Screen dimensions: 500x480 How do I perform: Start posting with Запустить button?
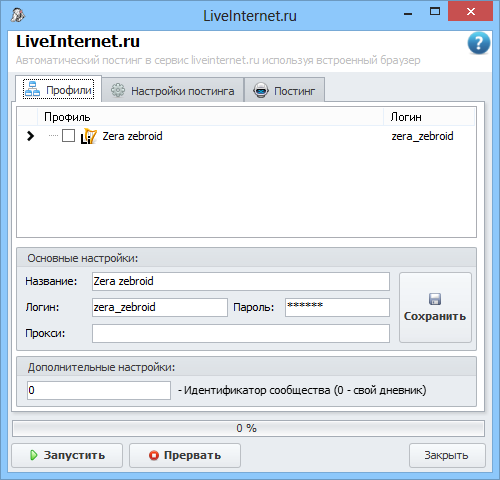tap(67, 455)
